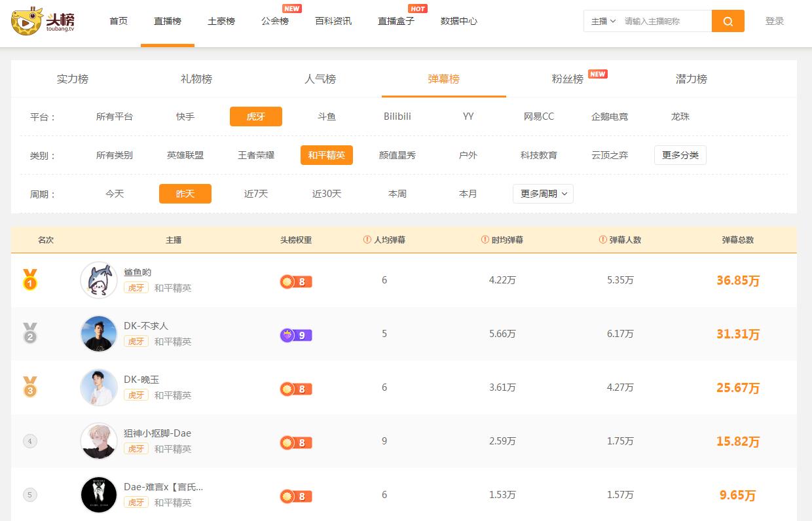Select 网易CC platform filter

[539, 117]
